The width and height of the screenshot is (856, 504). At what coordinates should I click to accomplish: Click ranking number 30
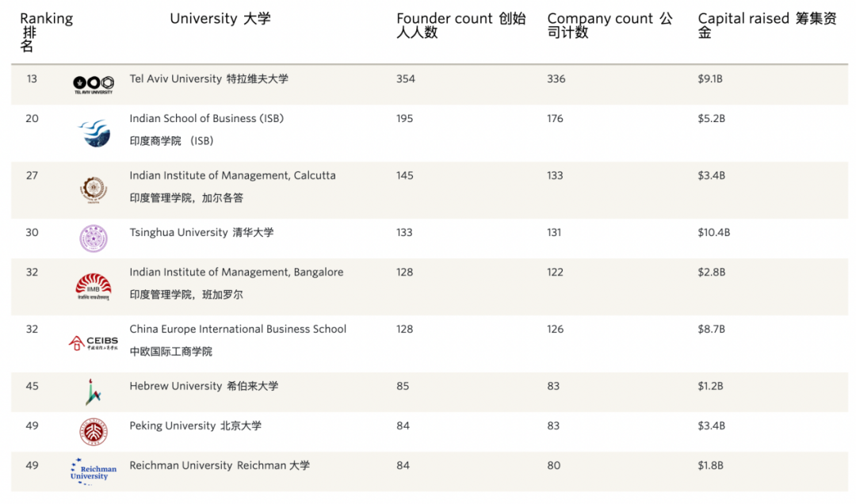[32, 232]
